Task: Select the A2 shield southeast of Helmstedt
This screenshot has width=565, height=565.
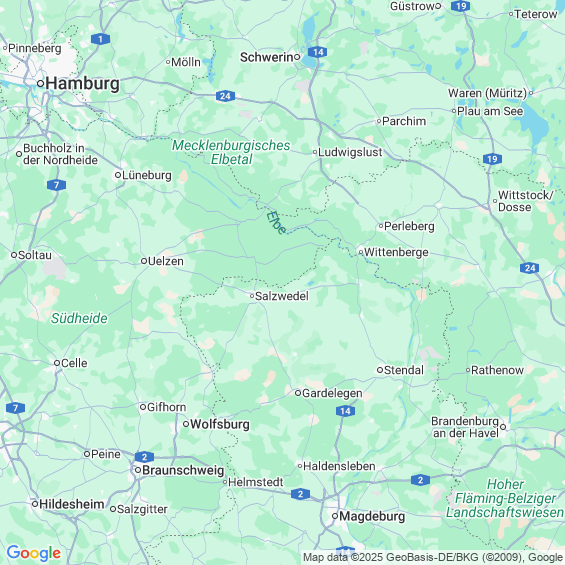Action: tap(301, 494)
